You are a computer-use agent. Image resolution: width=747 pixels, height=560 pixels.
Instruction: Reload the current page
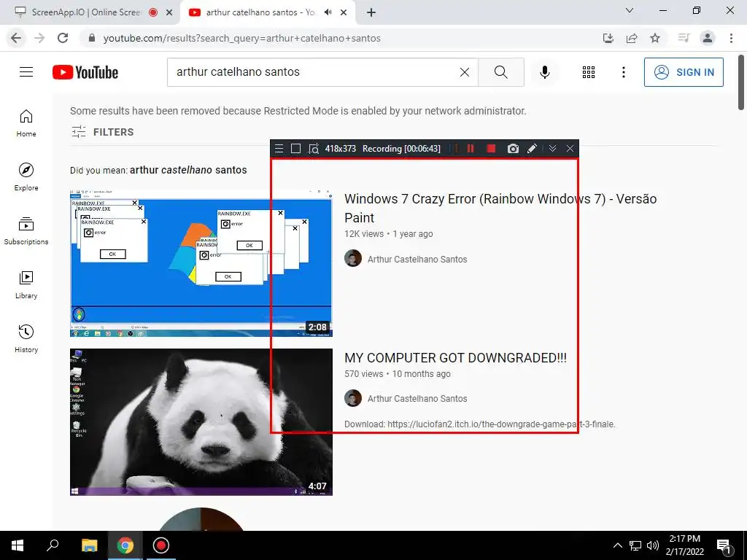coord(63,38)
